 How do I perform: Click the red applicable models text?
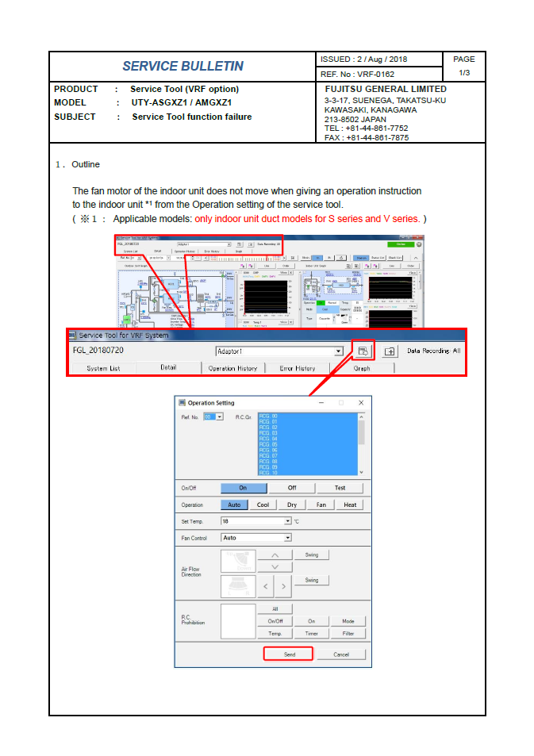click(x=307, y=219)
